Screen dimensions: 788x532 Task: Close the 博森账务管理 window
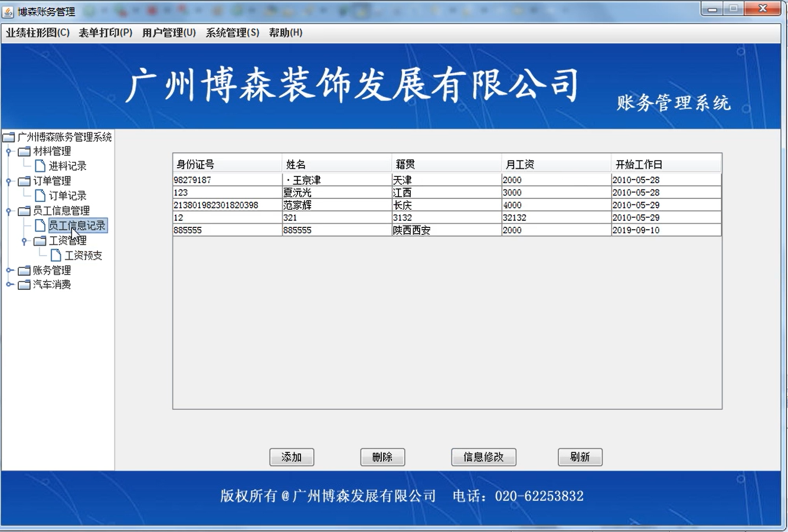(763, 9)
